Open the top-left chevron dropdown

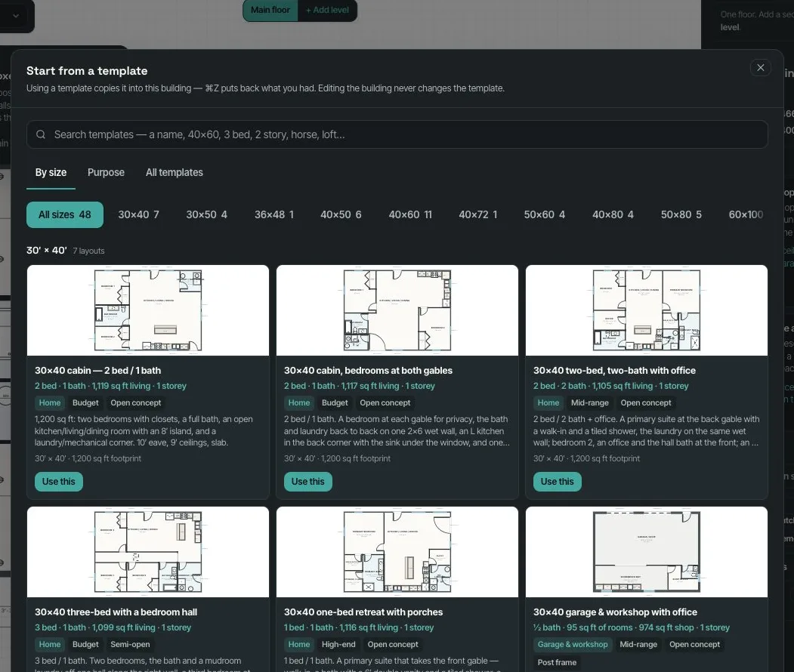point(16,16)
